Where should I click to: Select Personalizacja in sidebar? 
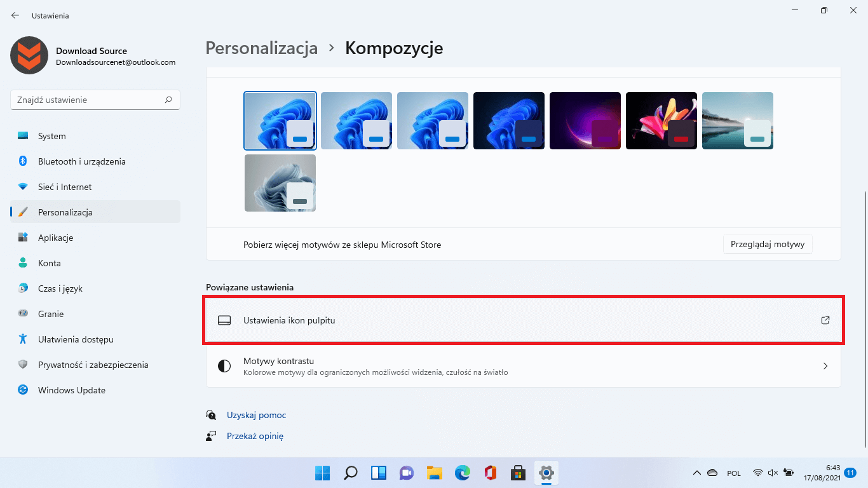coord(95,212)
